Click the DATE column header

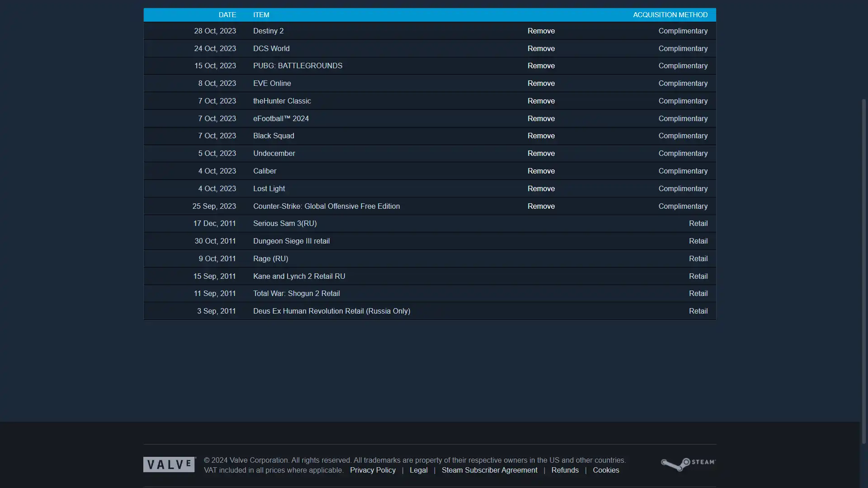coord(227,15)
